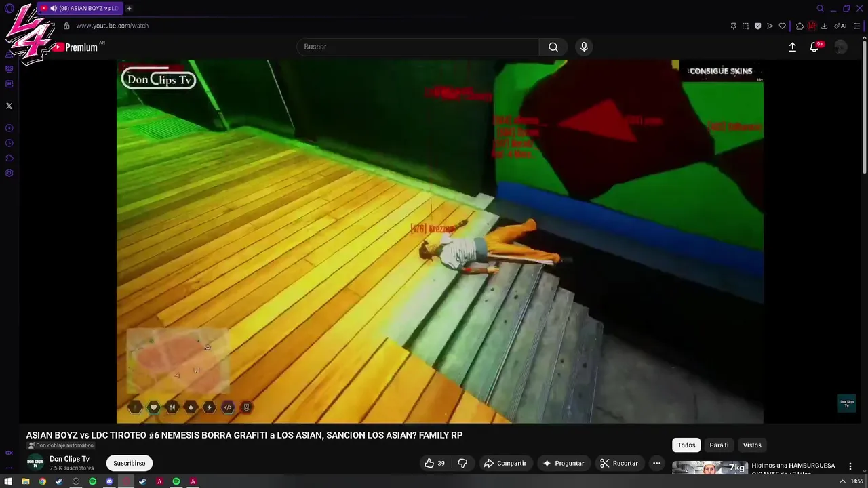This screenshot has height=488, width=868.
Task: Clip the video with Recortar
Action: (x=618, y=463)
